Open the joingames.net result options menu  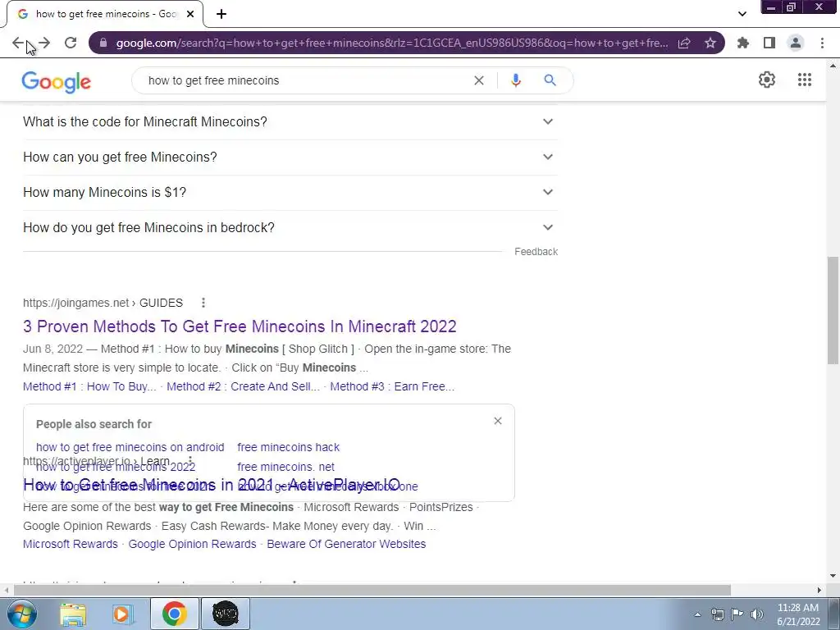[203, 303]
